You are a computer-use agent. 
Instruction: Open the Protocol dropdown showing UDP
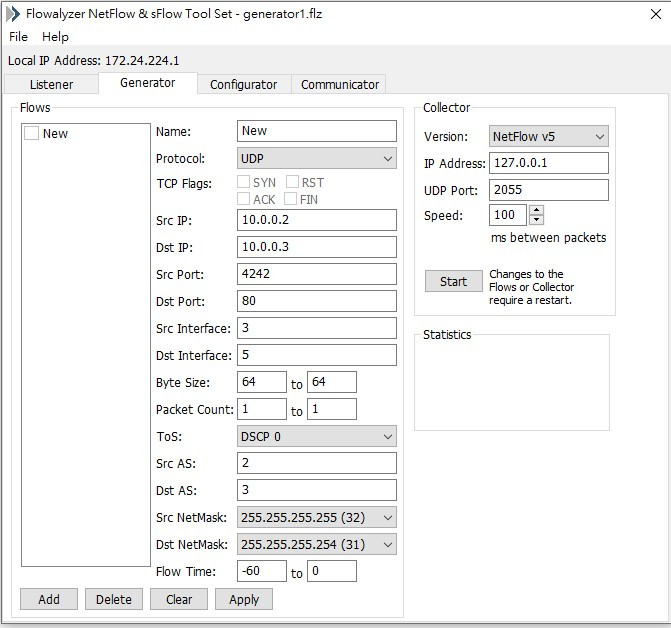(317, 158)
